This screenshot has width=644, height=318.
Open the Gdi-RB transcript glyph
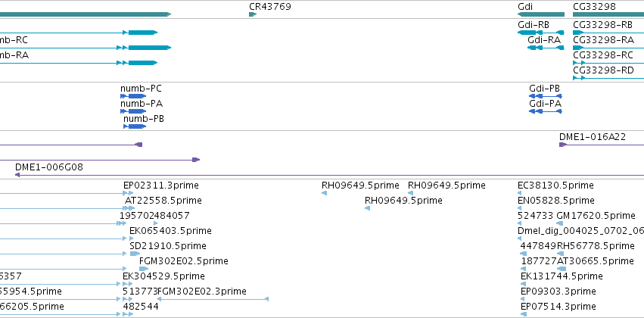[541, 33]
